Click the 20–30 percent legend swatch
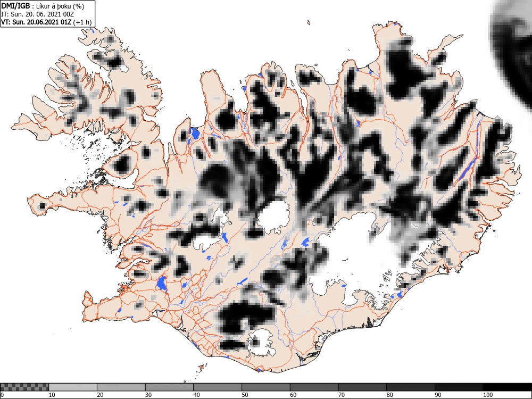 click(121, 387)
